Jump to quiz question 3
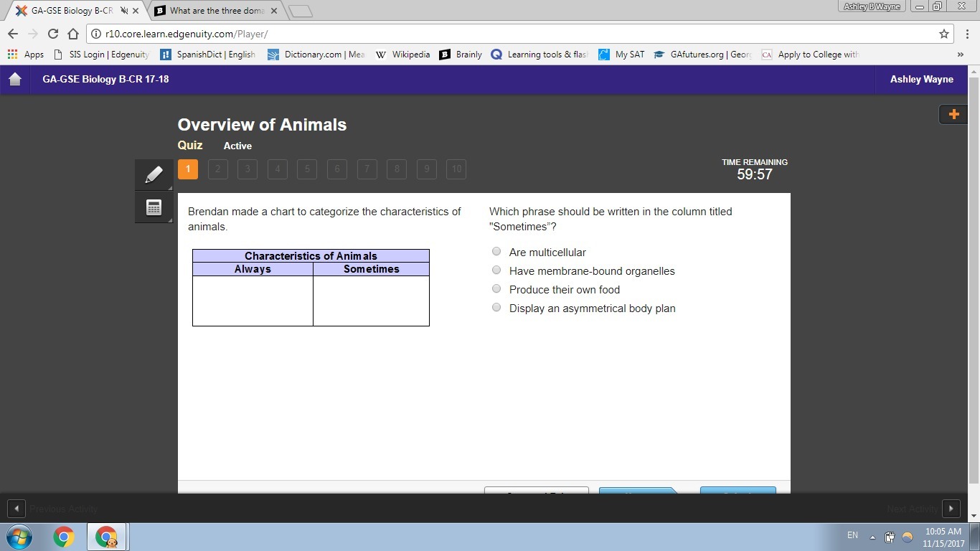Viewport: 980px width, 551px height. click(248, 169)
